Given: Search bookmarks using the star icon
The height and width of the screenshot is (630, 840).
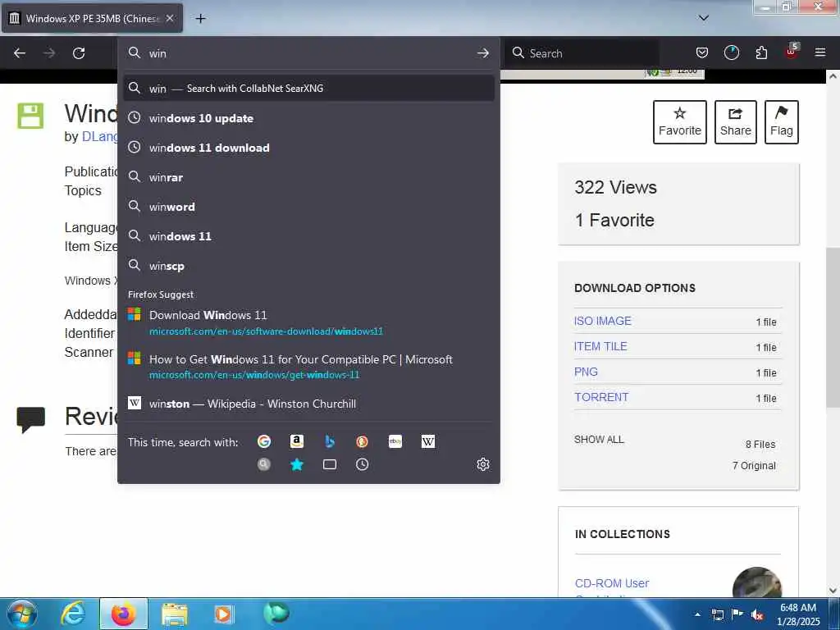Looking at the screenshot, I should tap(297, 464).
